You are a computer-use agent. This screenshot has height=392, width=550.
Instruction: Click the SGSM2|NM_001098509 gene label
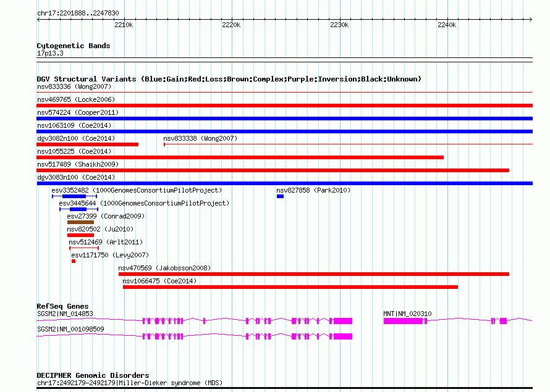click(x=70, y=329)
